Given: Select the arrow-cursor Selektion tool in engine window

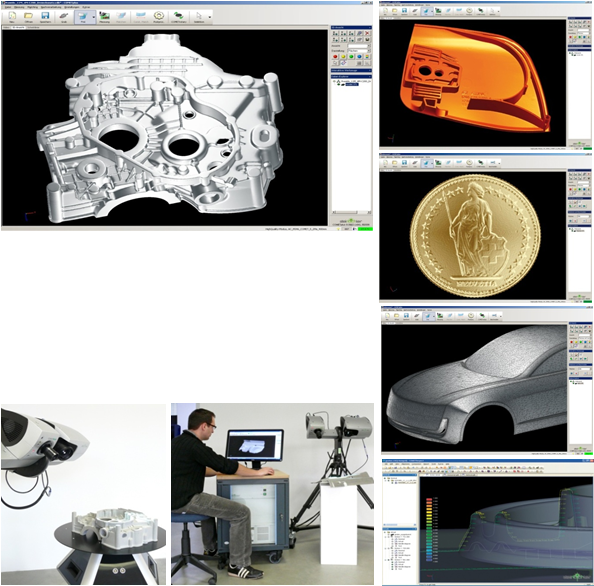Looking at the screenshot, I should pyautogui.click(x=199, y=16).
